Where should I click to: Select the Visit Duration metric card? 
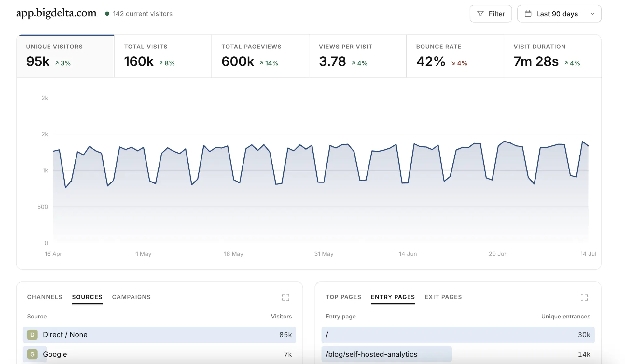tap(552, 56)
